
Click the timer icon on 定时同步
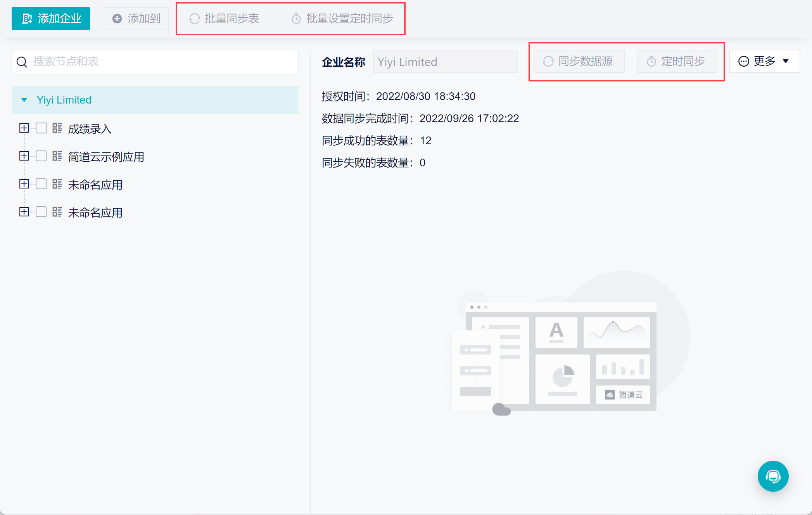(651, 62)
